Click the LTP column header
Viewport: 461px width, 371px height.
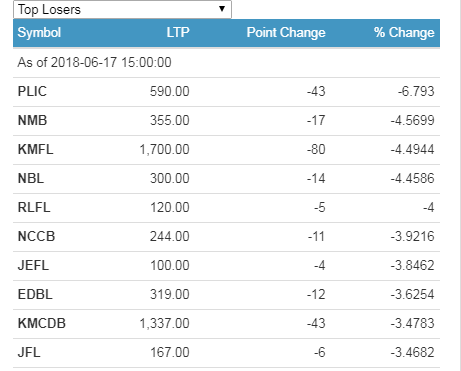pyautogui.click(x=178, y=33)
